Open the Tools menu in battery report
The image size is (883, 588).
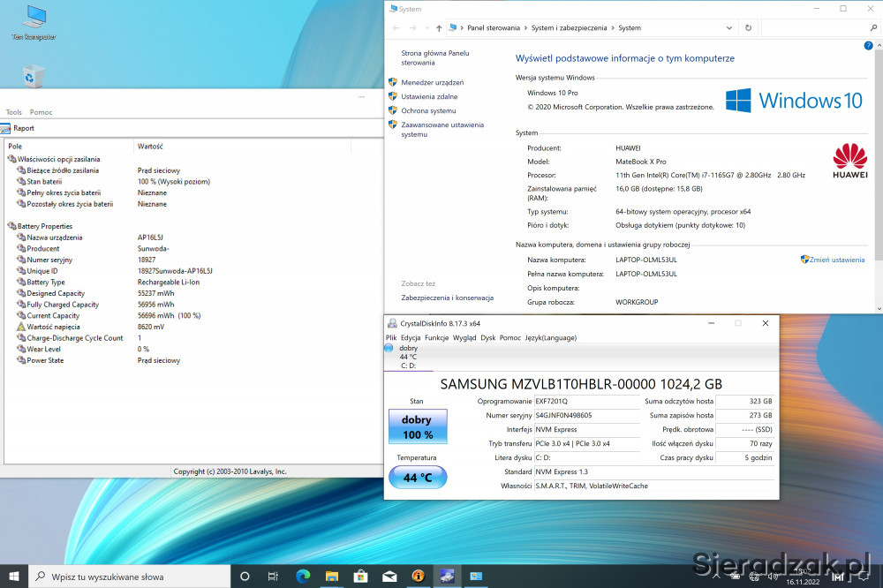14,112
